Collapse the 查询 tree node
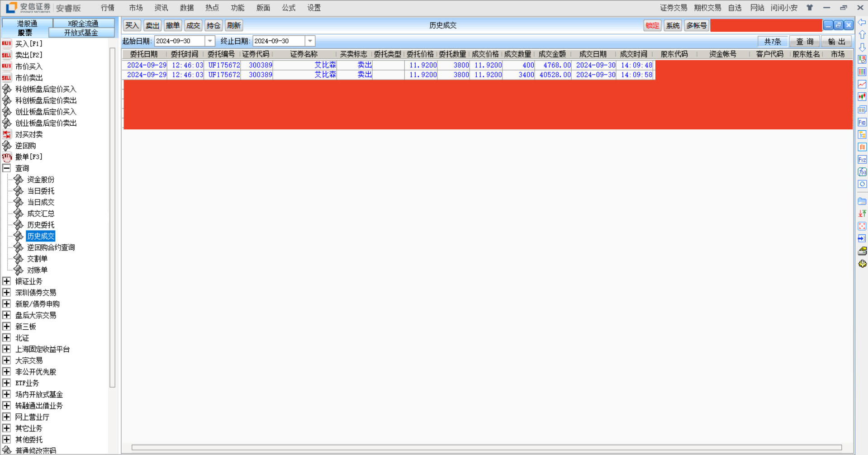The width and height of the screenshot is (868, 455). click(x=7, y=168)
